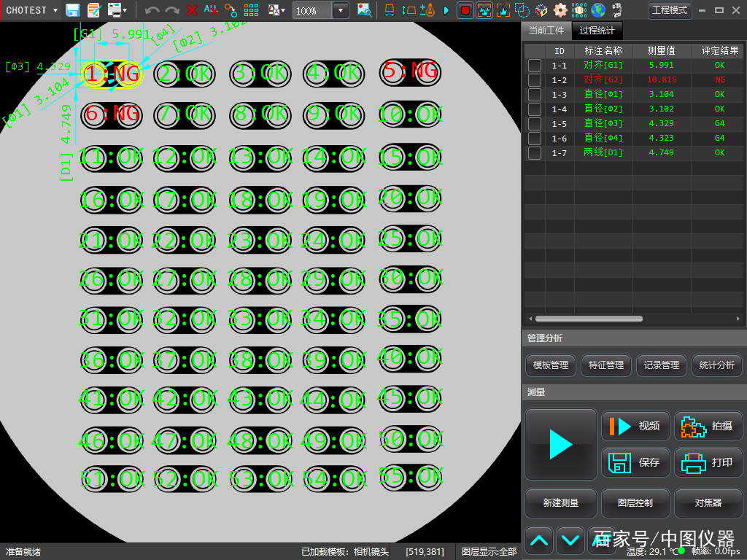Select the 两线[D1] entry
747x560 pixels.
point(603,153)
